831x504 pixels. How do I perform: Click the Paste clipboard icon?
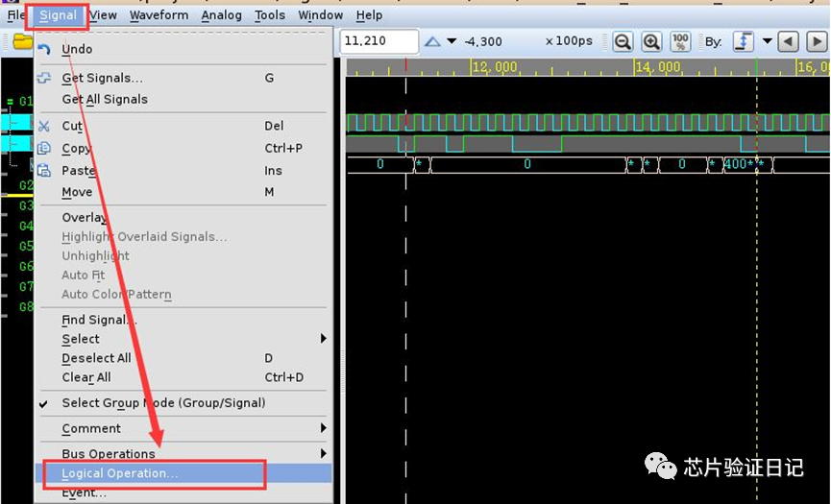tap(44, 171)
